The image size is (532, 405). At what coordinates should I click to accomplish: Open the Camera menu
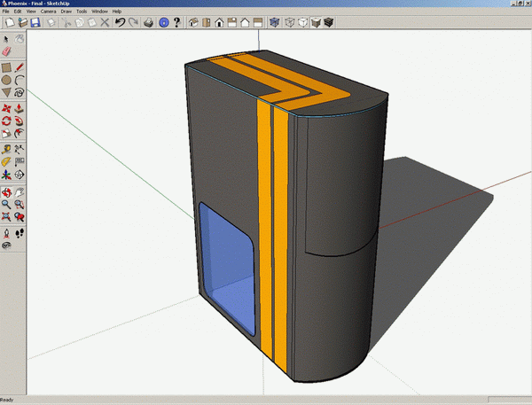[48, 11]
